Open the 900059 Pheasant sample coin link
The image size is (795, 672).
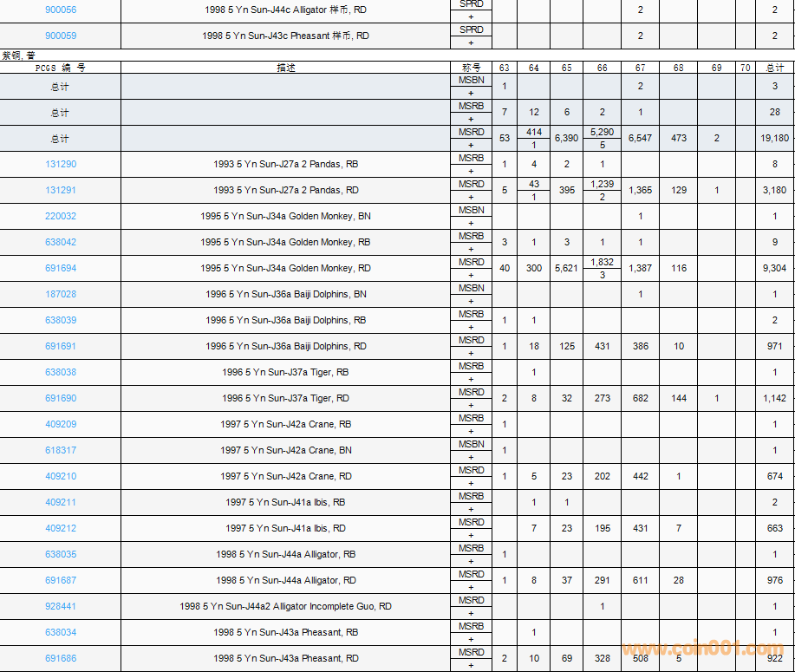(61, 36)
